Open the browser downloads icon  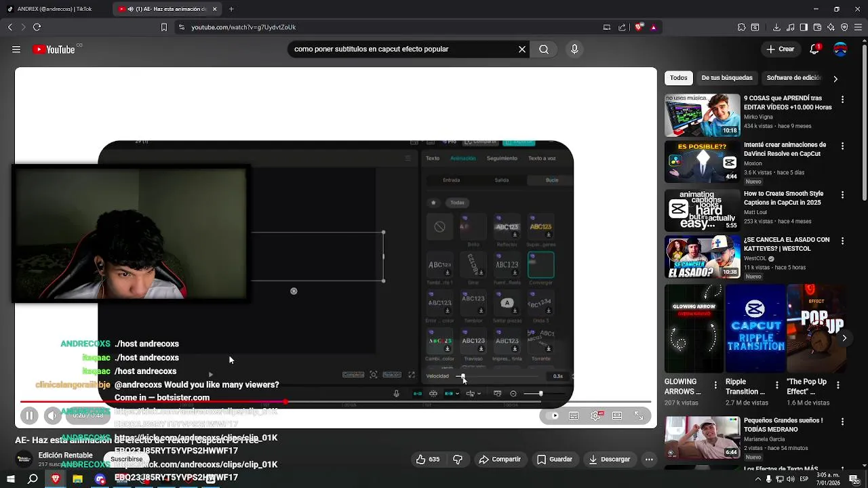coord(776,27)
